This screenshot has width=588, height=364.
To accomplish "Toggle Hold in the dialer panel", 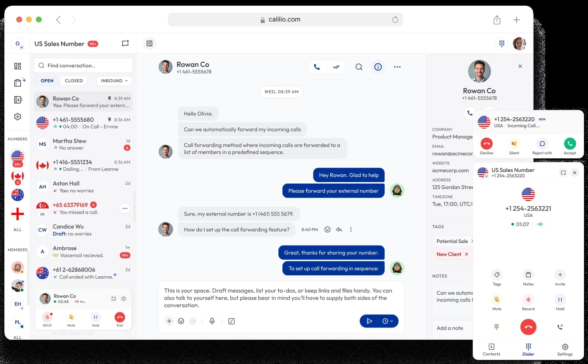I will click(560, 300).
